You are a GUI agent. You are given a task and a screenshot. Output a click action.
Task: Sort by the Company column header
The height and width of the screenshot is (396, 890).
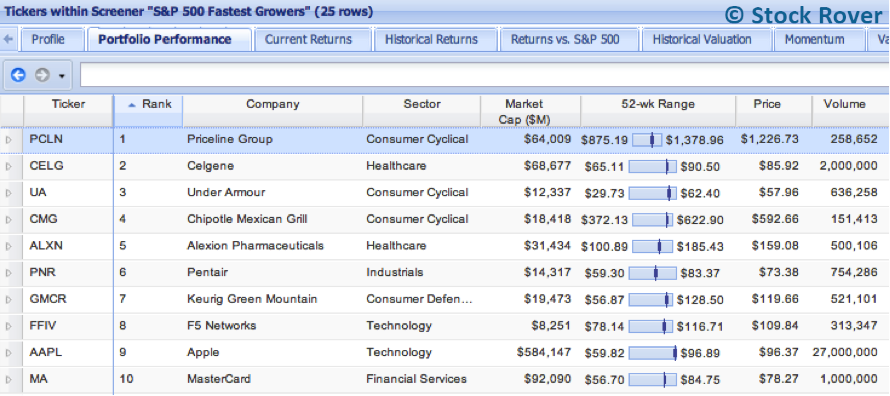(272, 111)
